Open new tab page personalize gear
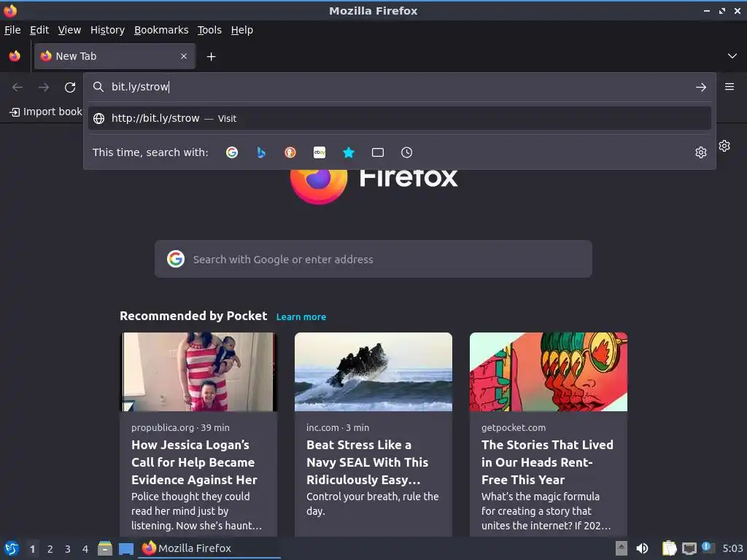 724,146
